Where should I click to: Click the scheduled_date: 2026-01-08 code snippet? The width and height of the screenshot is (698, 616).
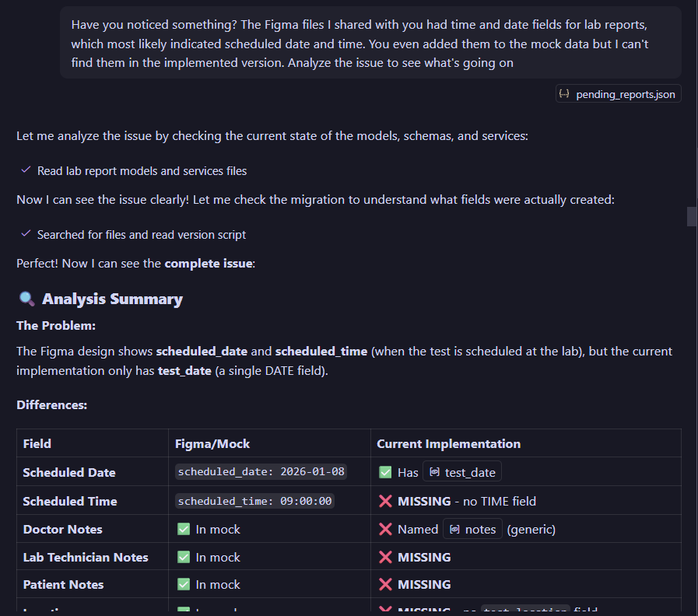coord(260,471)
